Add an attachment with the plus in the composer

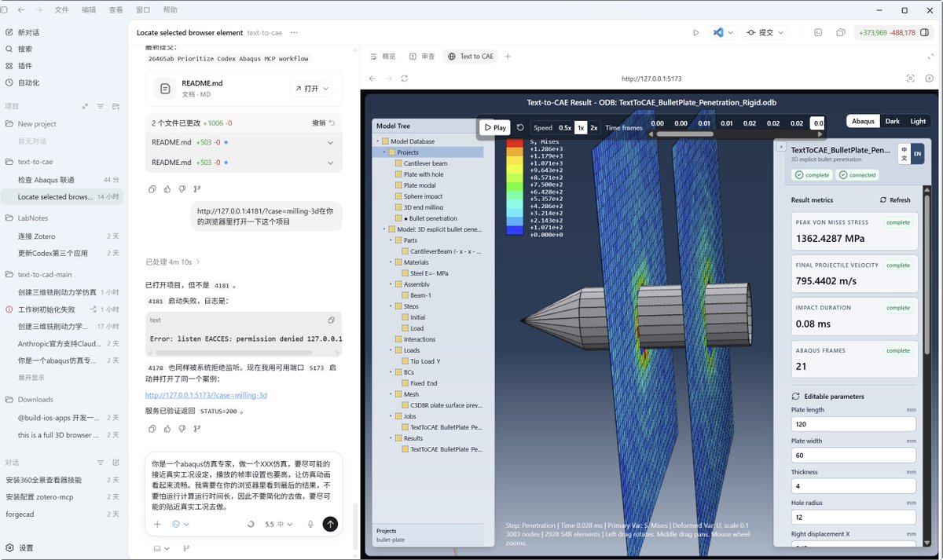pos(157,524)
